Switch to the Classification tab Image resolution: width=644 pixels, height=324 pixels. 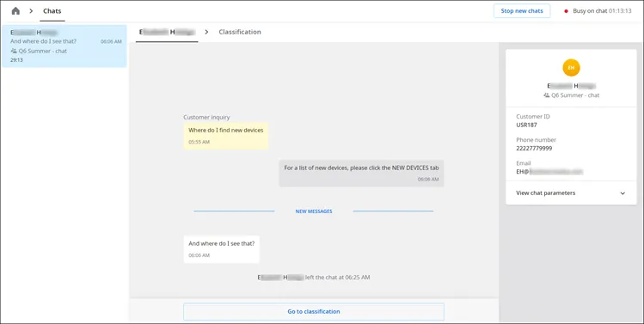click(x=239, y=32)
